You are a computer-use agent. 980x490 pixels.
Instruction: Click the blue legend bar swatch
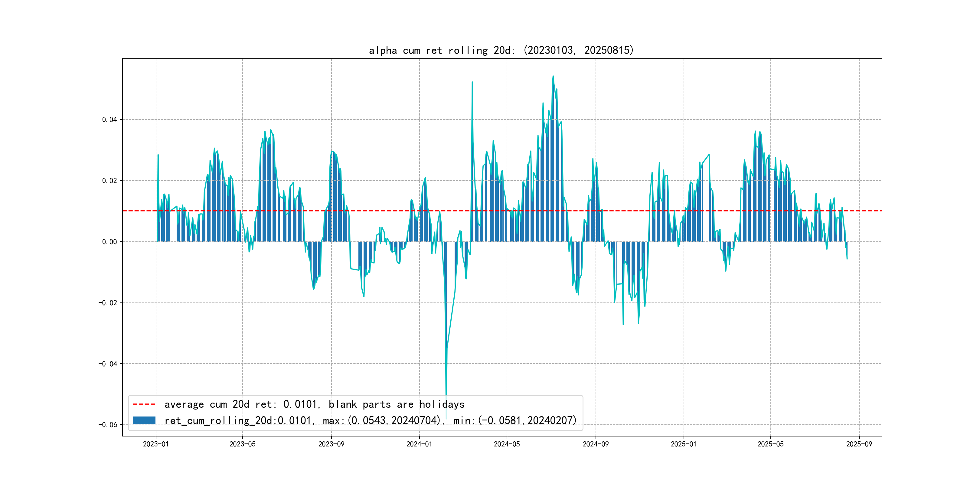[x=144, y=420]
